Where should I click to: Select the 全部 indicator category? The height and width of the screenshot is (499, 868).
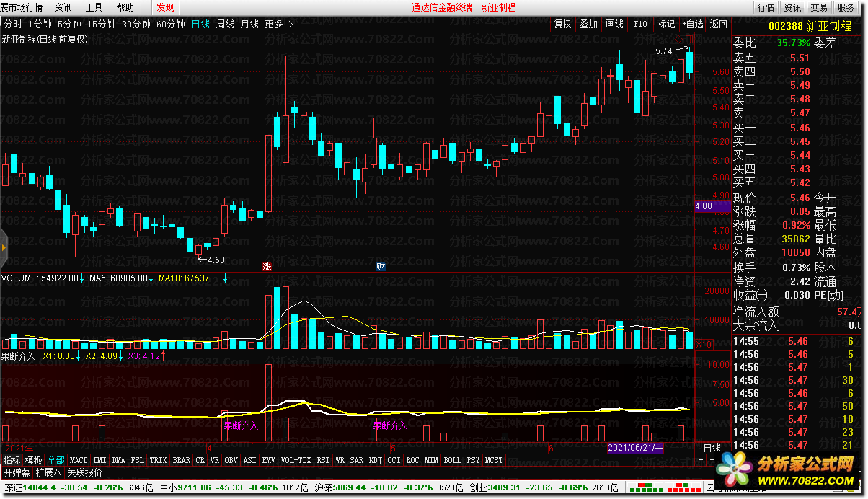(56, 460)
